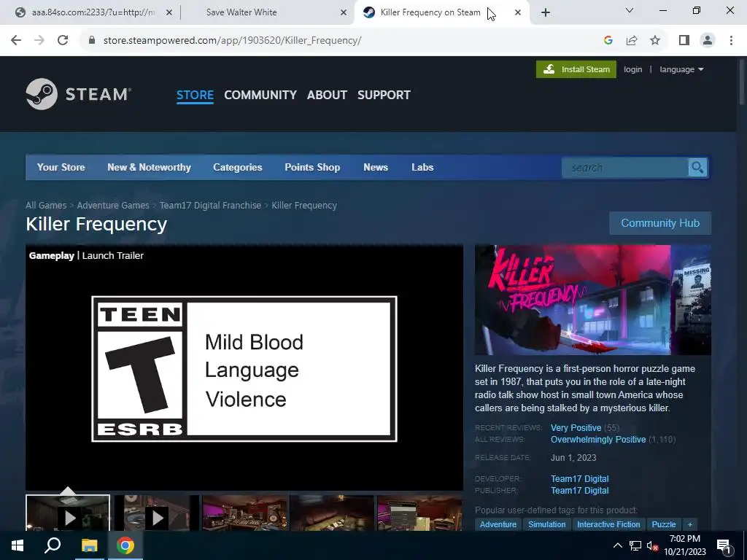The height and width of the screenshot is (560, 747).
Task: Click the store search input field
Action: click(x=625, y=168)
